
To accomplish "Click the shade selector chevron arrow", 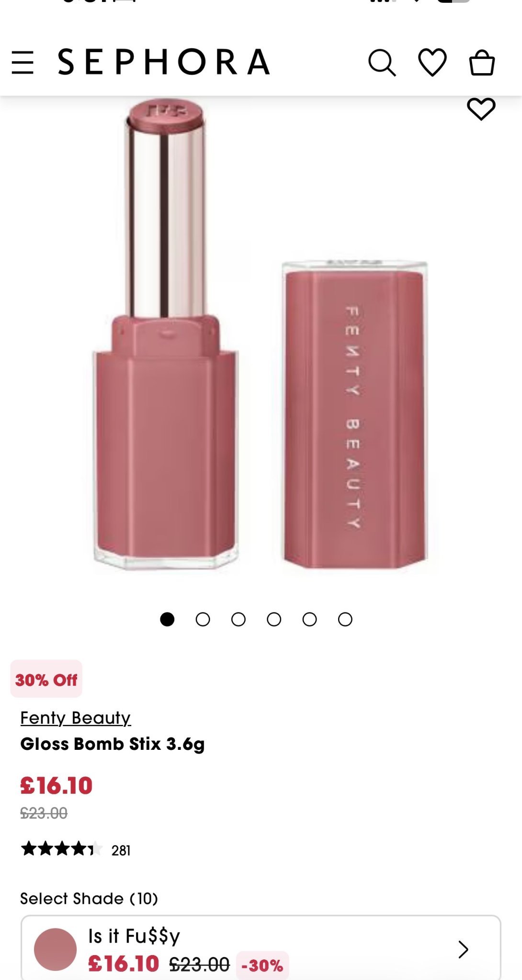I will coord(463,949).
